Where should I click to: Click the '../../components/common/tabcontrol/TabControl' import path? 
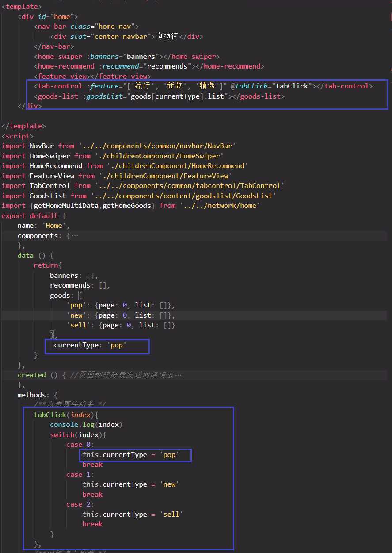coord(190,186)
